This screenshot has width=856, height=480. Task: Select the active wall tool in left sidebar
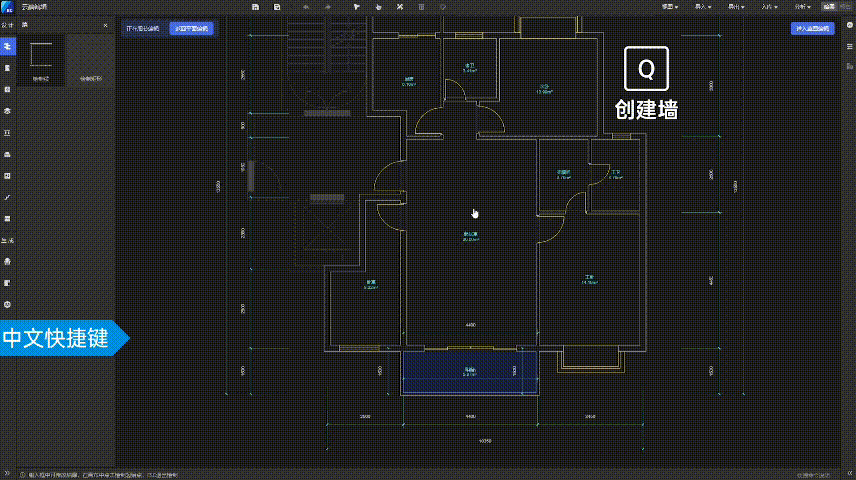tap(8, 47)
